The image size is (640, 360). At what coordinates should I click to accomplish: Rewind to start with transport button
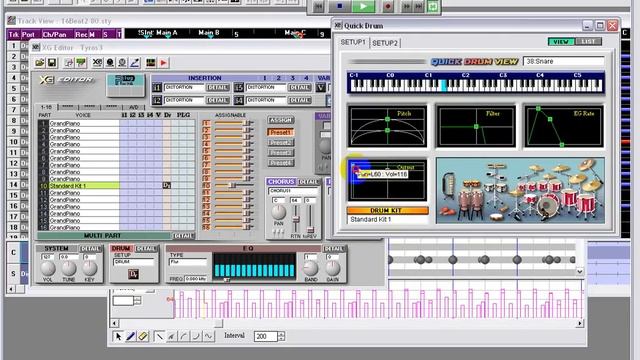(318, 6)
